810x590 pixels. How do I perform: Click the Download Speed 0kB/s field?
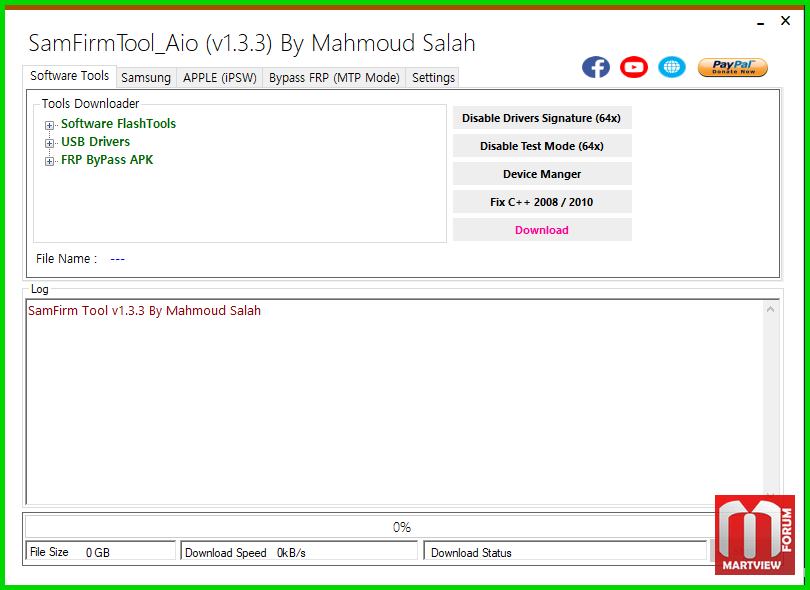(299, 552)
